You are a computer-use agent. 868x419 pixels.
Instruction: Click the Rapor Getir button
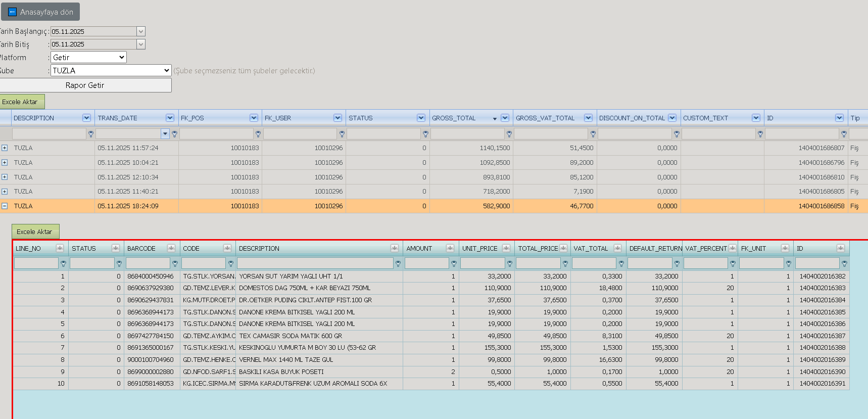click(x=85, y=85)
